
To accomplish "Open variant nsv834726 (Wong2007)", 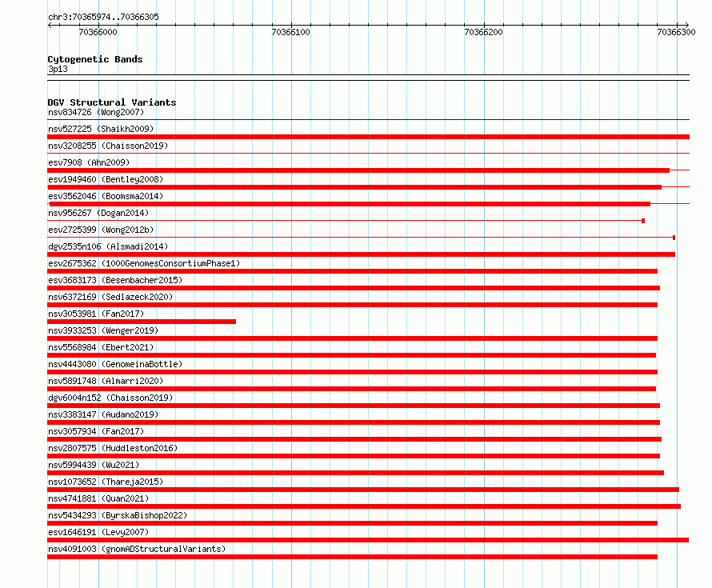I will 96,112.
